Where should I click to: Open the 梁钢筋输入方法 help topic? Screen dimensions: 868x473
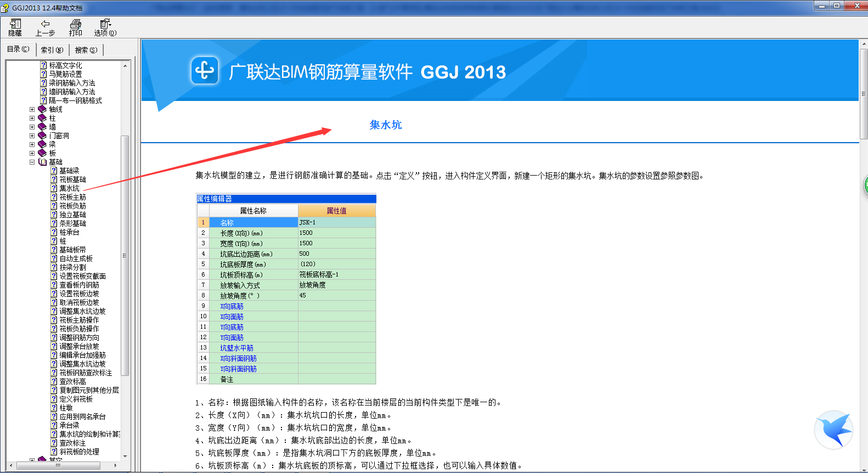click(72, 83)
